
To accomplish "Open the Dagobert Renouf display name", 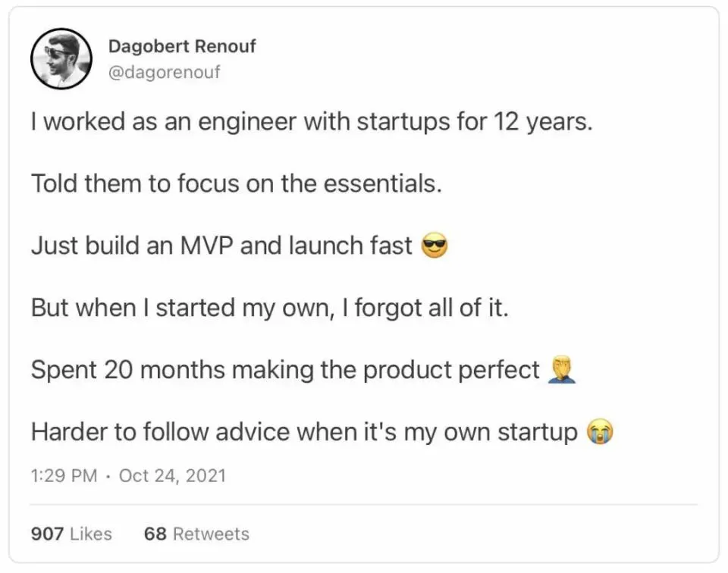I will coord(182,46).
